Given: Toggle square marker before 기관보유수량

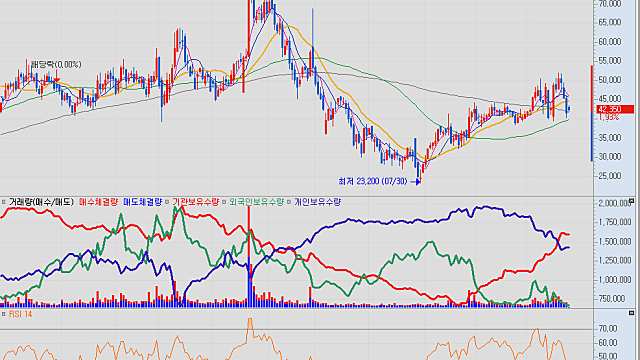Looking at the screenshot, I should pyautogui.click(x=167, y=202).
